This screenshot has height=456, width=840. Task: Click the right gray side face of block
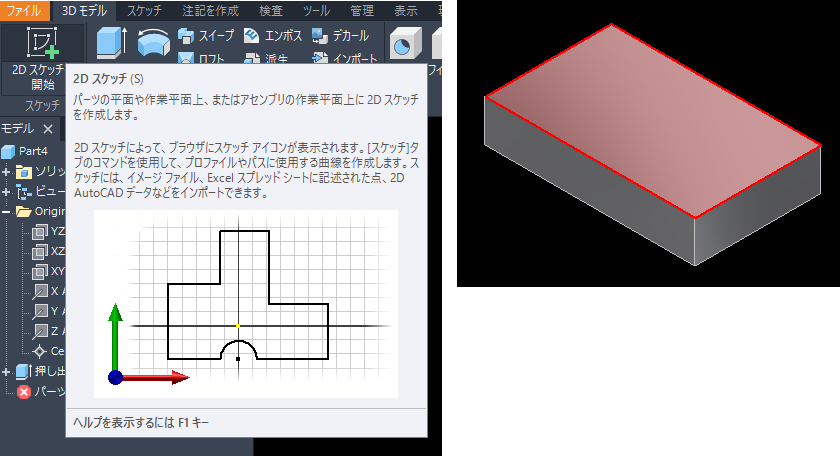click(758, 206)
